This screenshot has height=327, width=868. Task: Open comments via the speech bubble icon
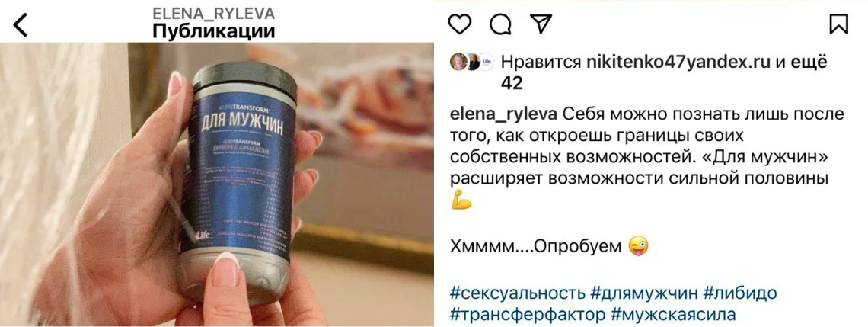coord(500,24)
